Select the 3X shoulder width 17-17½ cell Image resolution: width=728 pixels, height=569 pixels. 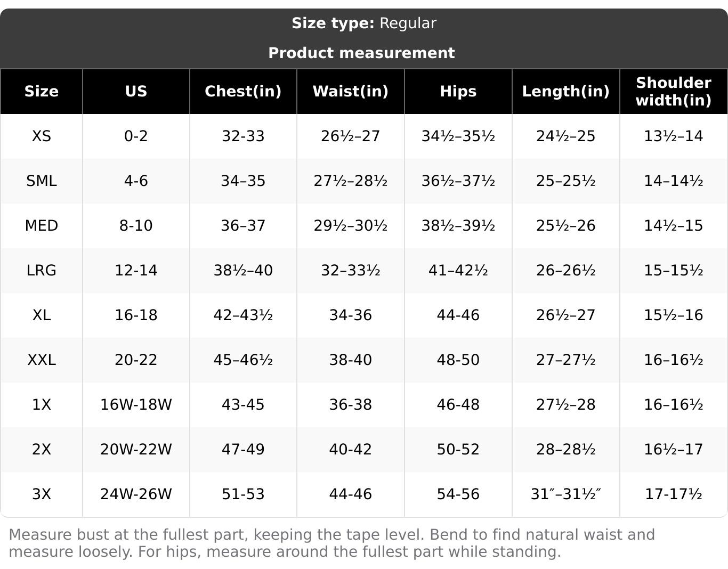(673, 494)
